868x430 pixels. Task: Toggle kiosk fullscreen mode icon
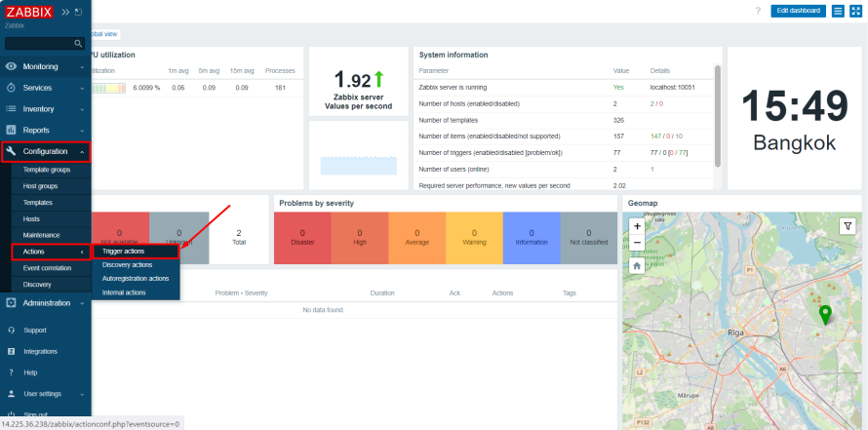tap(854, 11)
